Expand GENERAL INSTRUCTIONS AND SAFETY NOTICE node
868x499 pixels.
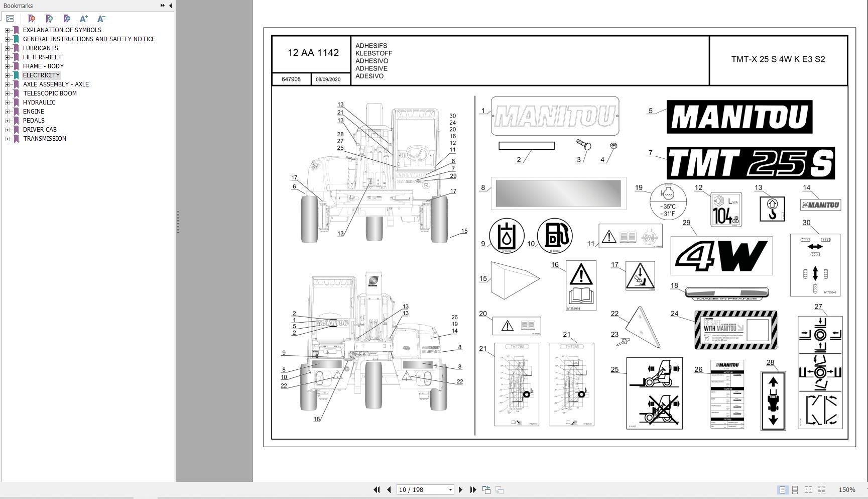pos(8,39)
